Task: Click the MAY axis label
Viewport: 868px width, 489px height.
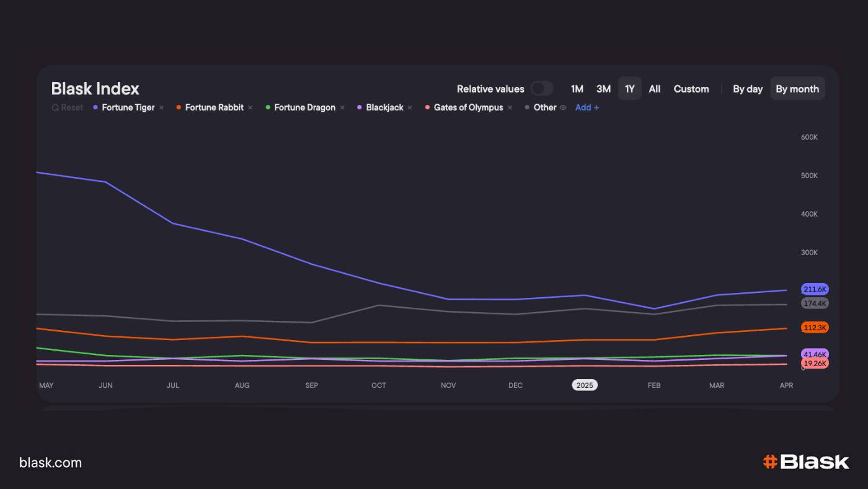Action: coord(46,385)
